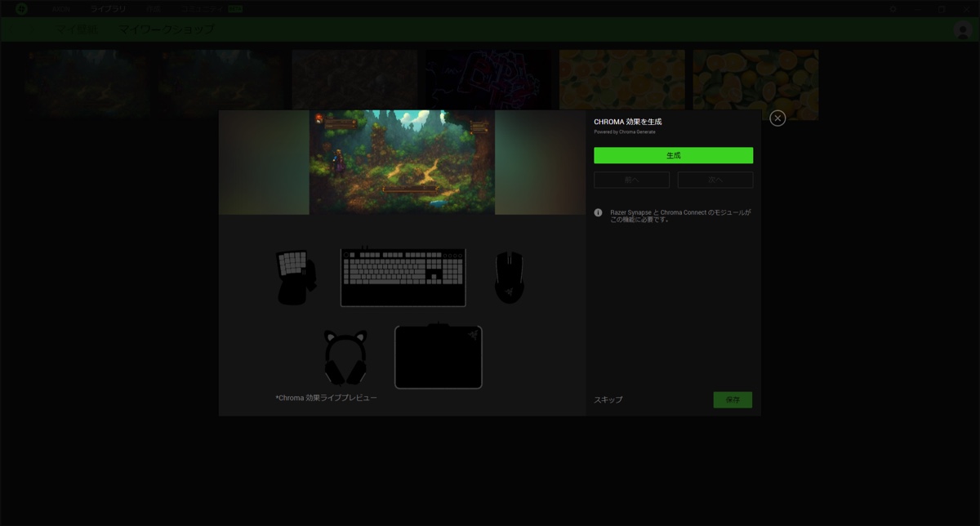Select the Razer mouse device icon
The width and height of the screenshot is (980, 526).
pyautogui.click(x=509, y=278)
